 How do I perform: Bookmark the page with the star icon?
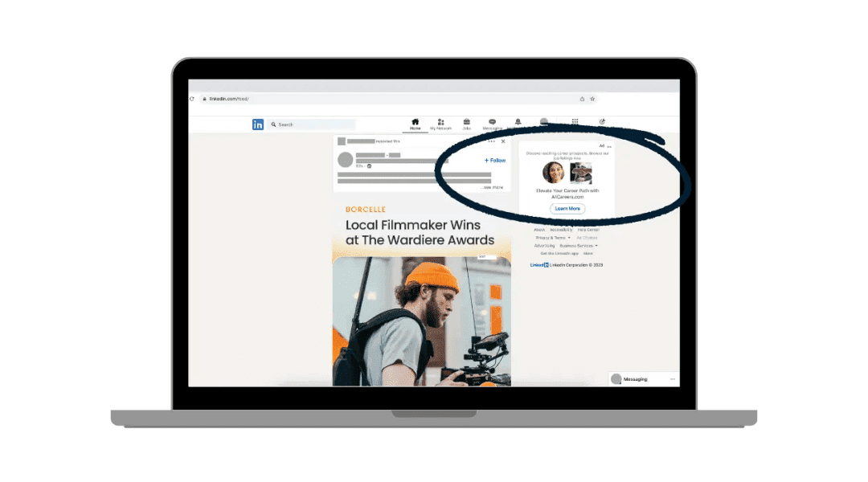click(592, 99)
